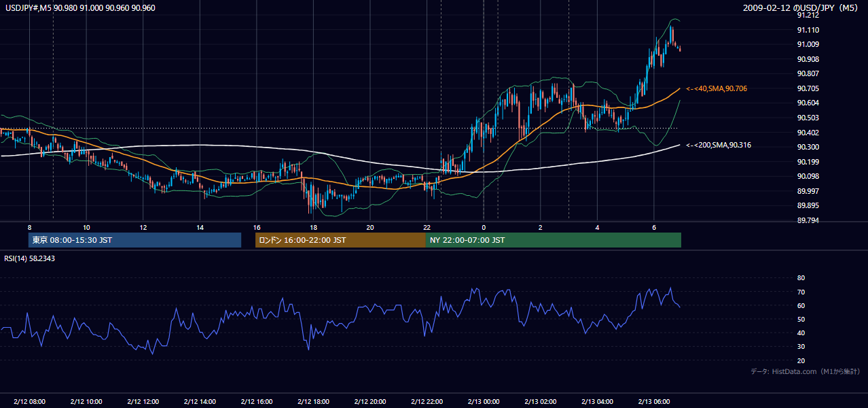868x408 pixels.
Task: Click the 2/13 04:00 date axis label
Action: (x=597, y=401)
